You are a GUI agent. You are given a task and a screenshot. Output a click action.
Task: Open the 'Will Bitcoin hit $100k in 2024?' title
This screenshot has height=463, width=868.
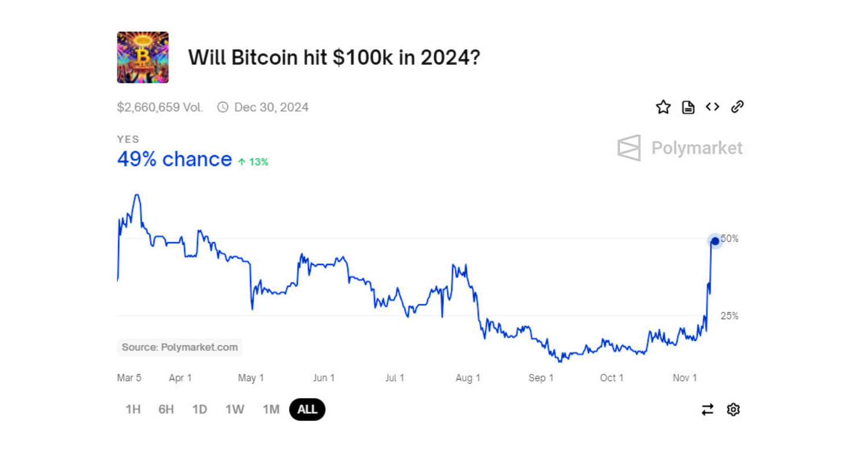334,57
